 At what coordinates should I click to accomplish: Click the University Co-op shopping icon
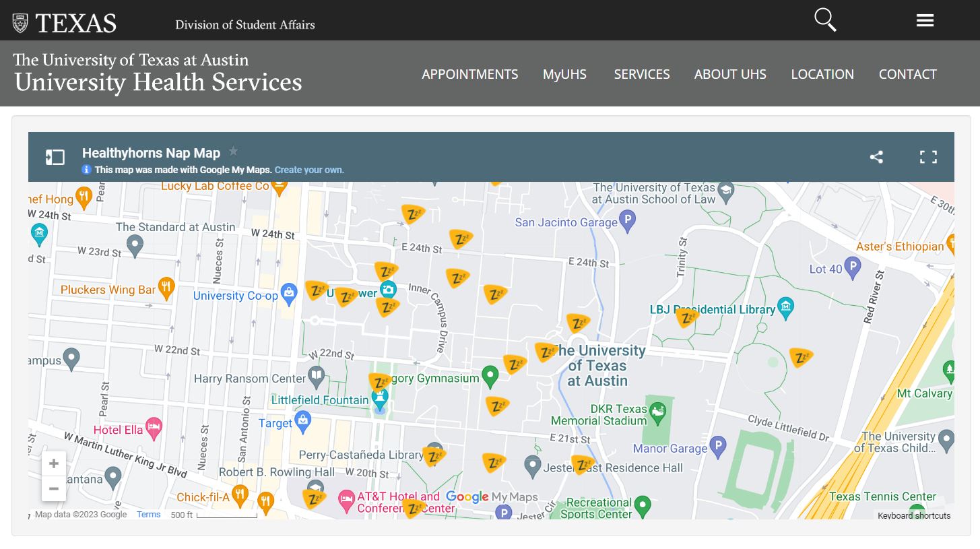289,293
